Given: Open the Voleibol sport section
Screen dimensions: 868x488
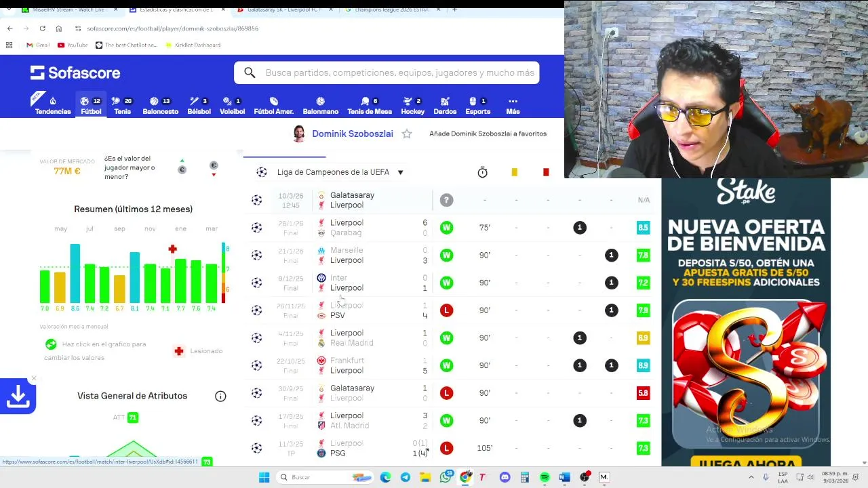Looking at the screenshot, I should point(232,106).
